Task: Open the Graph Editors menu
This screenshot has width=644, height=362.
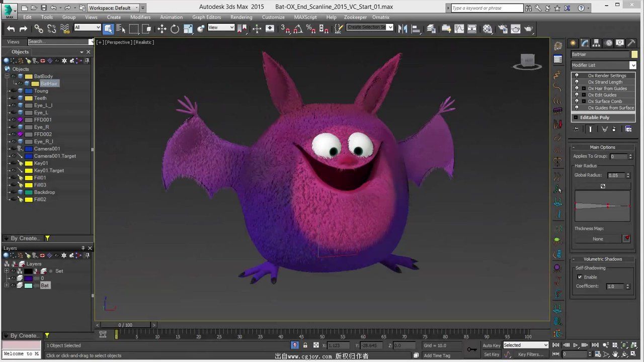Action: pyautogui.click(x=206, y=17)
